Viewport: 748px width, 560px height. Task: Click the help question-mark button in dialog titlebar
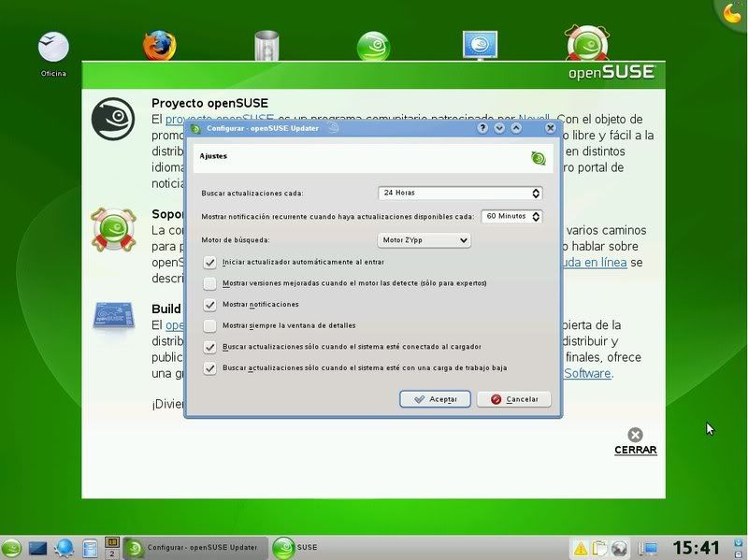coord(482,128)
